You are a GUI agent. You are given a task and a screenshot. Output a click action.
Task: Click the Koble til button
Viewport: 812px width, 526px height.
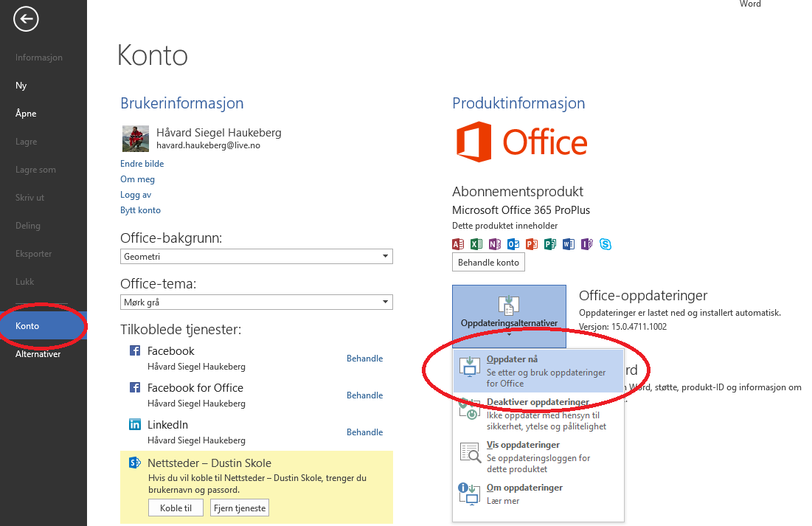(176, 508)
